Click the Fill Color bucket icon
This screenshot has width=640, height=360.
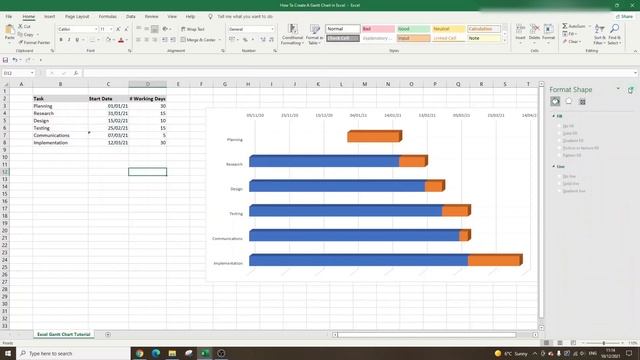(x=108, y=40)
